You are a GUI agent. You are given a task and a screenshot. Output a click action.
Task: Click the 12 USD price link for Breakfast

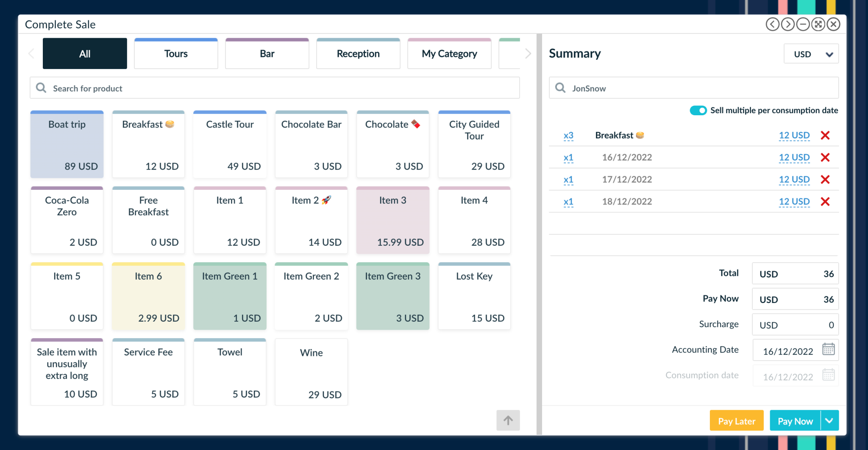point(793,136)
